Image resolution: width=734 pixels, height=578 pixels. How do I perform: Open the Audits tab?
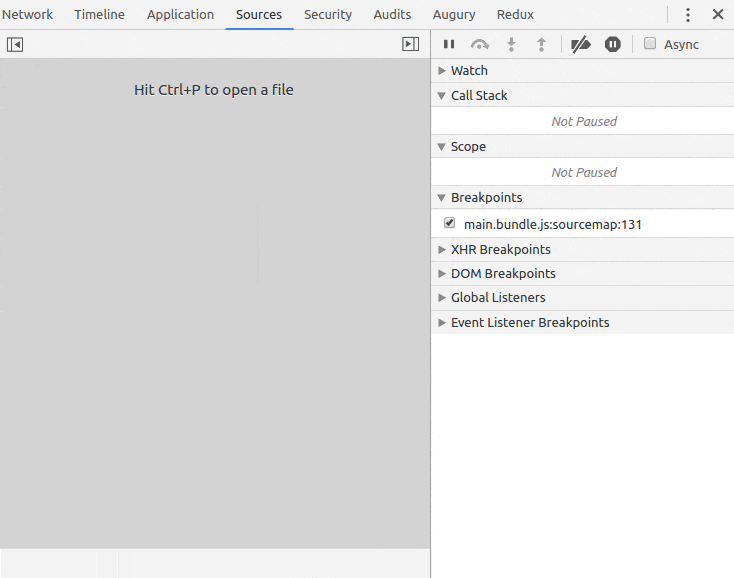pos(392,15)
